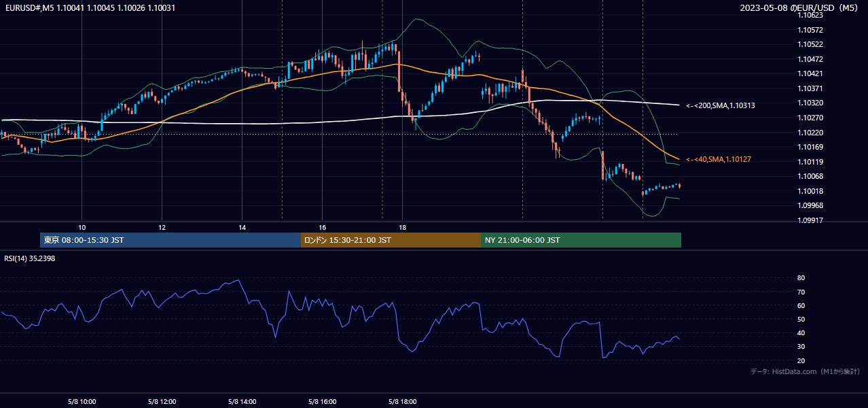Click the 1.10320 price axis label

[810, 103]
